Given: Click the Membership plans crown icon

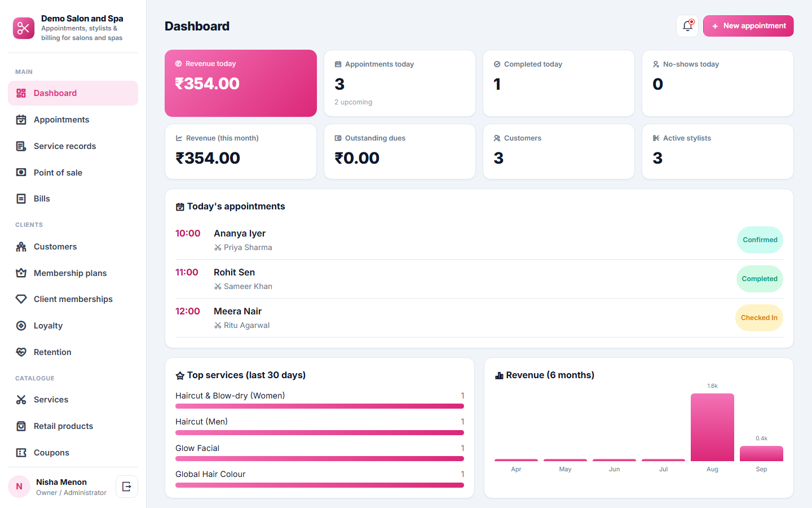Looking at the screenshot, I should [21, 273].
